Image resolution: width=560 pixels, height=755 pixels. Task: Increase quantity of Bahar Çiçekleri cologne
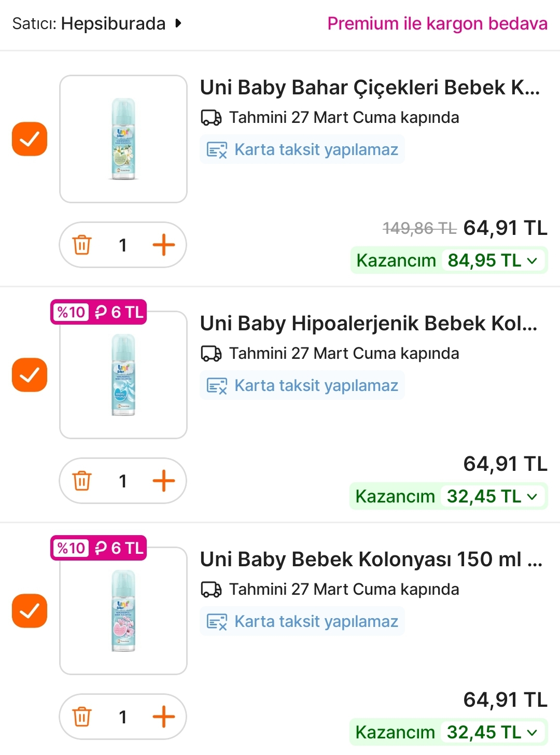(x=163, y=245)
